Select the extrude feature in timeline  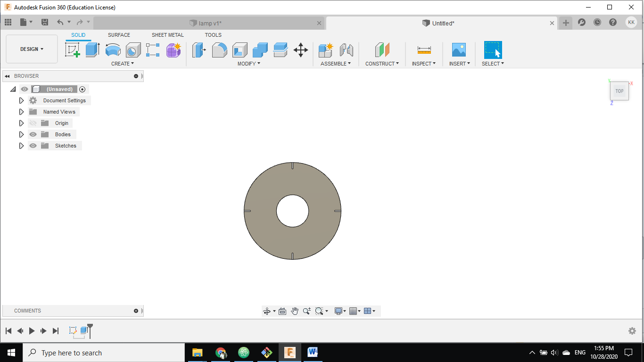click(84, 330)
